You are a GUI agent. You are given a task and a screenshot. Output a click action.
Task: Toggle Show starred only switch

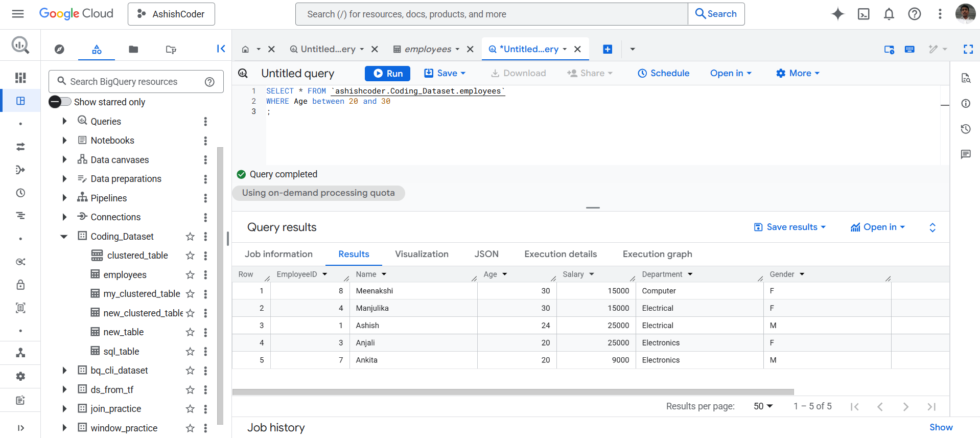tap(60, 102)
